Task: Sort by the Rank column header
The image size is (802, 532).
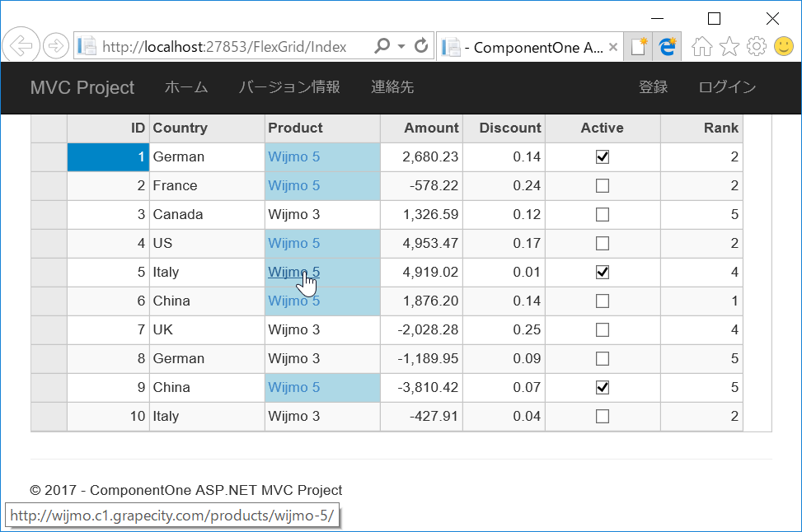Action: [x=701, y=128]
